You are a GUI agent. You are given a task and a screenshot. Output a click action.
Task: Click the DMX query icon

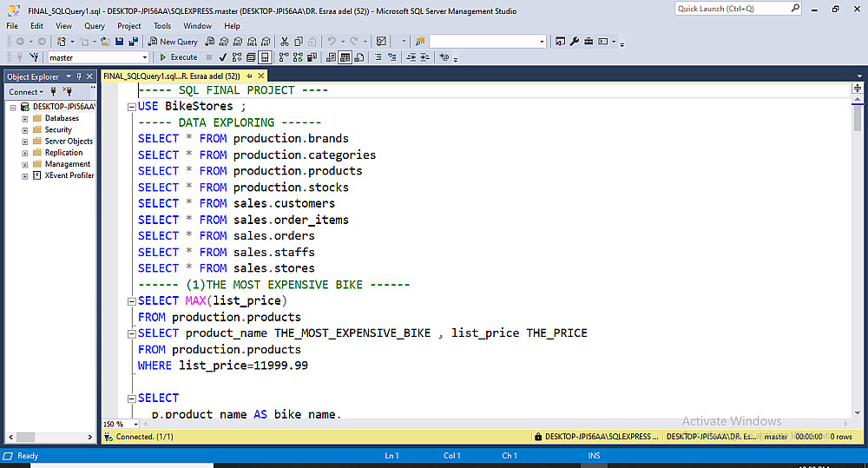click(x=238, y=42)
